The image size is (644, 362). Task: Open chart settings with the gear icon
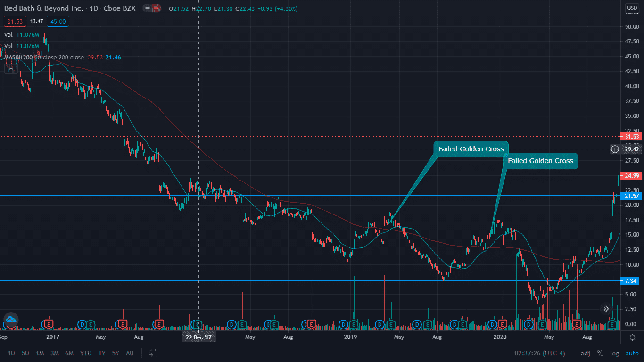[x=632, y=337]
